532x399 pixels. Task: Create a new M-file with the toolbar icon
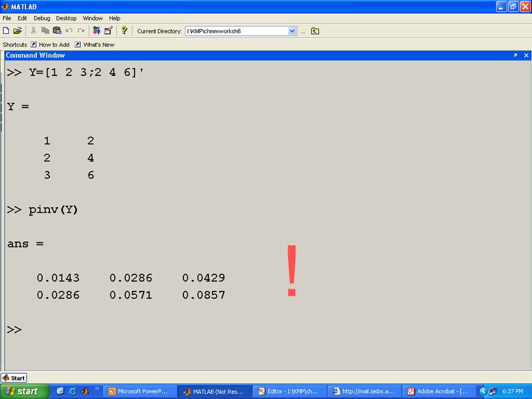point(6,31)
